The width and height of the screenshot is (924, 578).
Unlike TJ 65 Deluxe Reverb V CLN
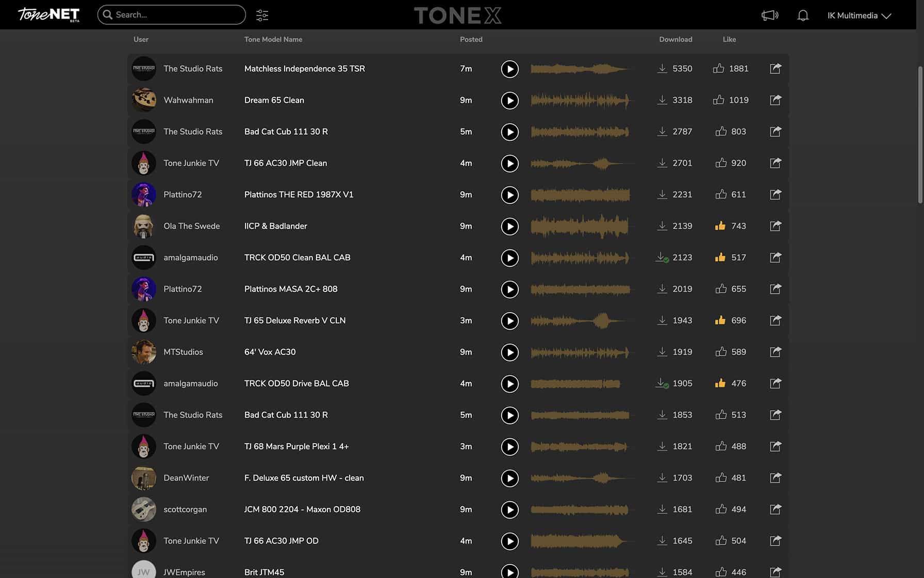click(x=720, y=320)
